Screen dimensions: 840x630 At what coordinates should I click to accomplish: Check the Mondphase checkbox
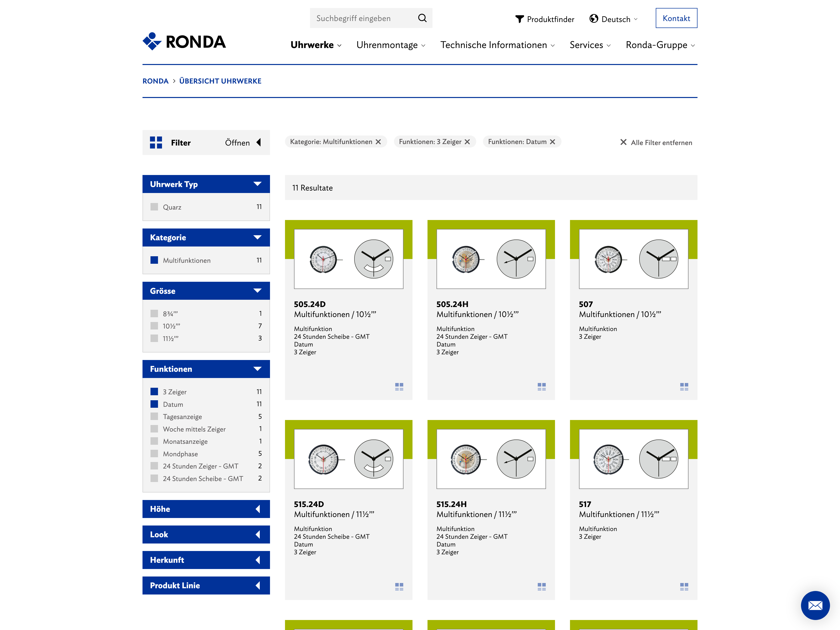point(154,453)
